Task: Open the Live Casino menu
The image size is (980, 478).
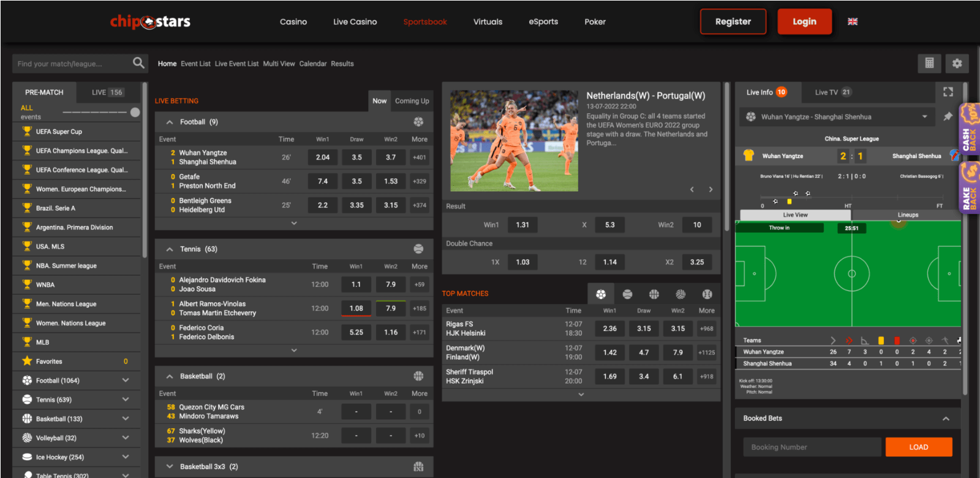Action: pyautogui.click(x=355, y=21)
